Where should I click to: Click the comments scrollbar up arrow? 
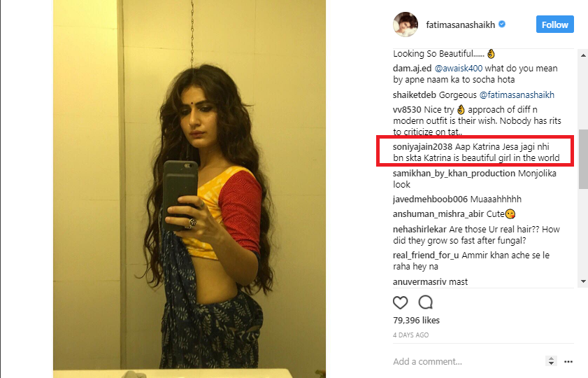(x=583, y=55)
